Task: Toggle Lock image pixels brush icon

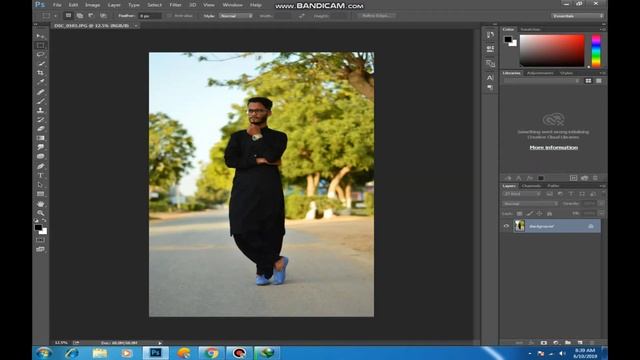Action: point(529,213)
